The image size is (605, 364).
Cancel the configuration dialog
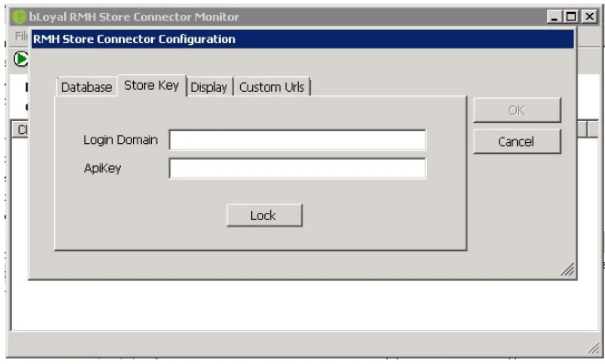tap(517, 141)
